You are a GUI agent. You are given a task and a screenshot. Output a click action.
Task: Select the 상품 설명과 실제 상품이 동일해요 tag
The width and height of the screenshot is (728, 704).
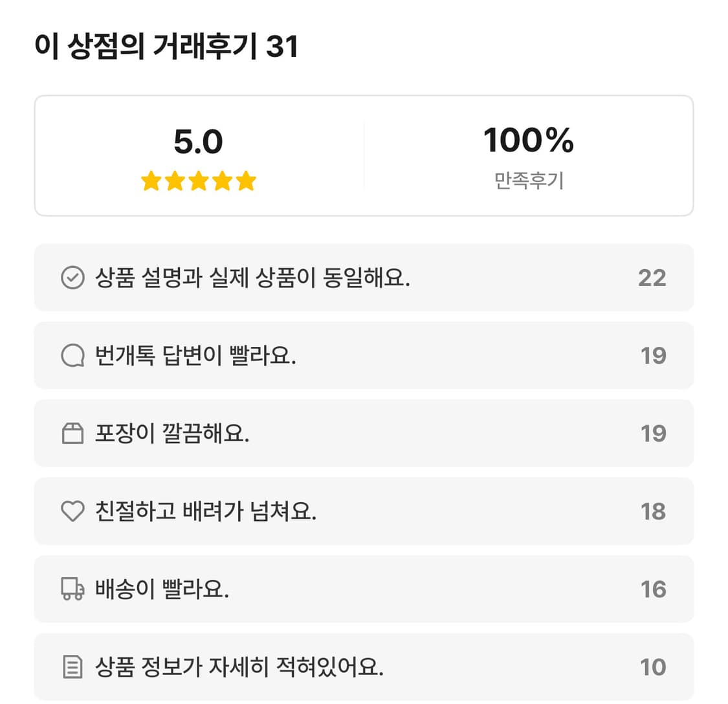click(364, 278)
